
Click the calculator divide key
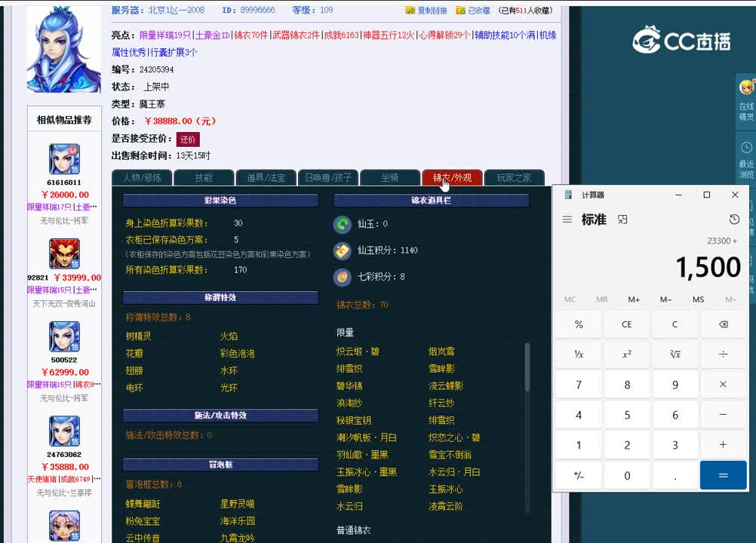tap(724, 354)
